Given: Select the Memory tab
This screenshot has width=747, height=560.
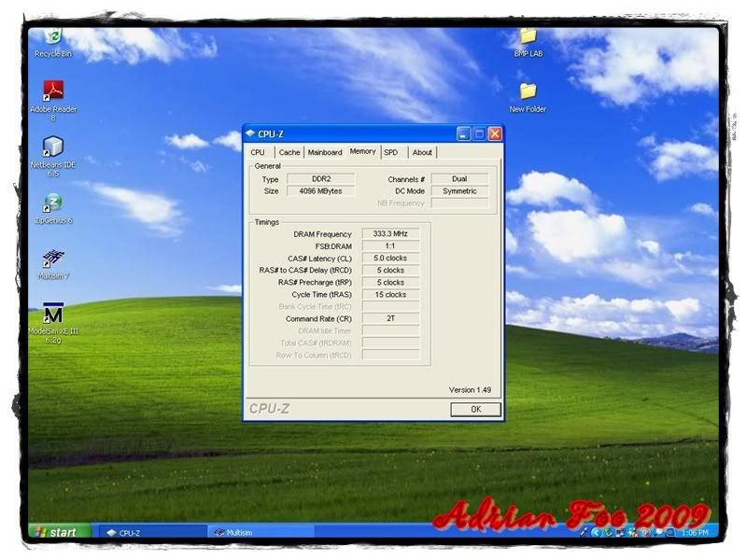Looking at the screenshot, I should (363, 151).
